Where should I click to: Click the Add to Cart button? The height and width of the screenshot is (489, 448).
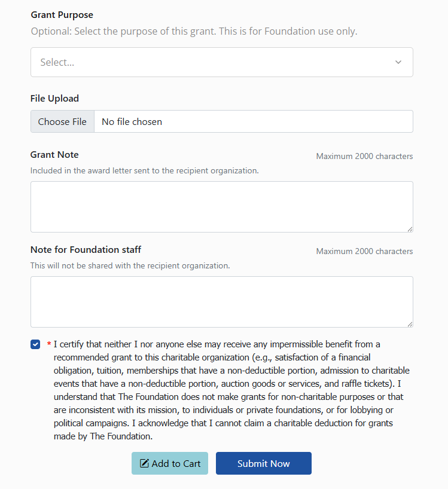[170, 463]
